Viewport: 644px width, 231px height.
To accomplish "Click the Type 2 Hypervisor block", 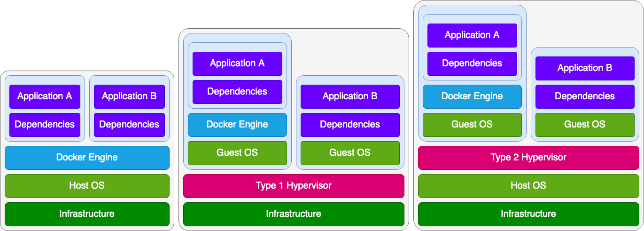I will pos(528,158).
